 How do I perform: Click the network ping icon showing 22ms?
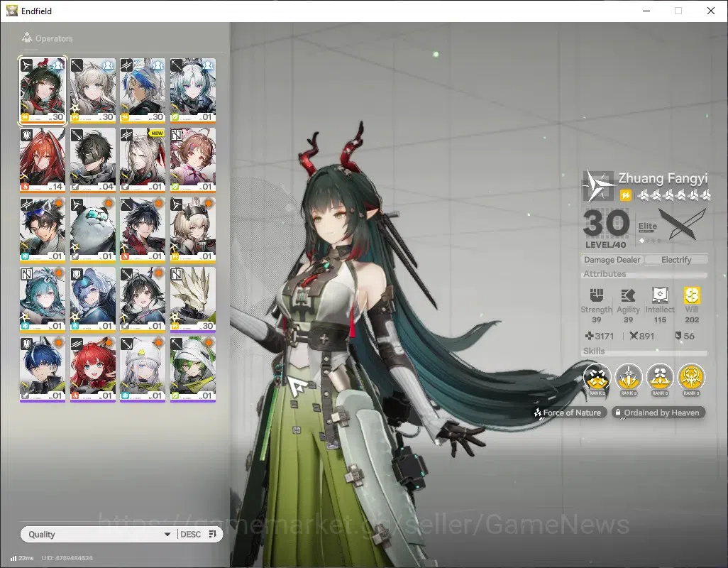point(13,558)
